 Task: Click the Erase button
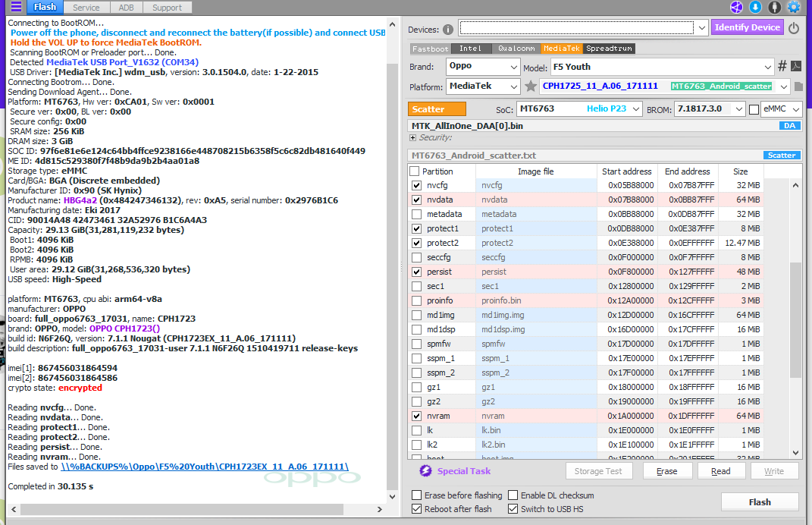667,471
